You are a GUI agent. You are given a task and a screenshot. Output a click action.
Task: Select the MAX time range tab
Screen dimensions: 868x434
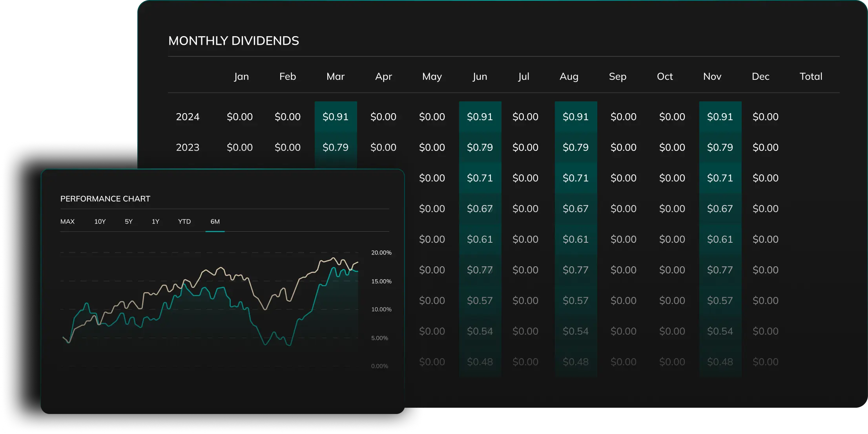(67, 222)
